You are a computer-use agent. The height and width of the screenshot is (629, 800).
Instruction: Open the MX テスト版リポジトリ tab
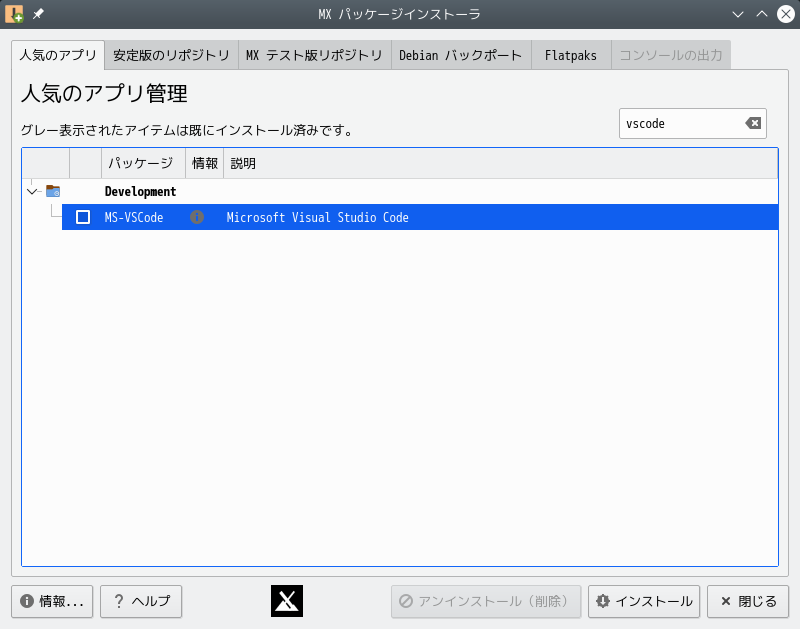[x=314, y=55]
